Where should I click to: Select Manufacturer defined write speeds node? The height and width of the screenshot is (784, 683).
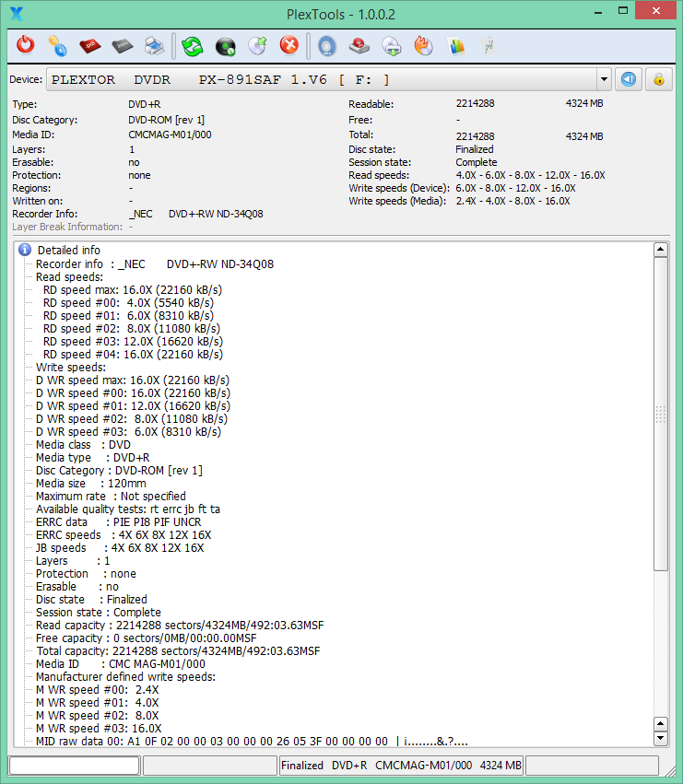[125, 676]
